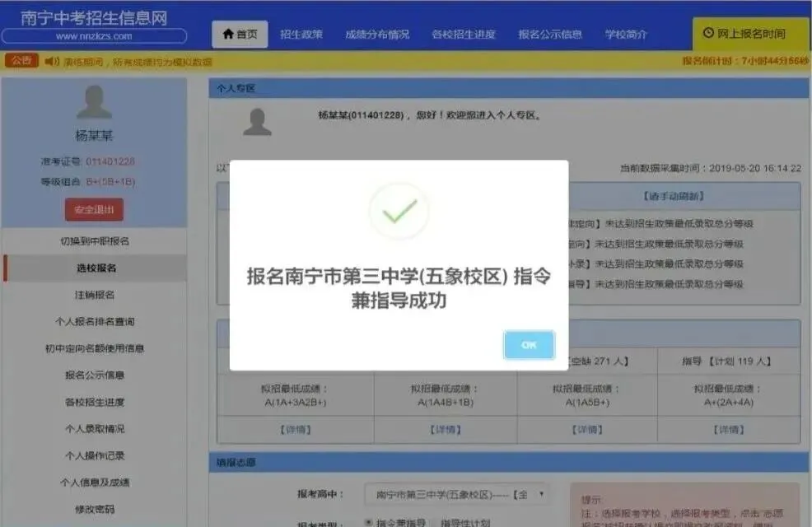The width and height of the screenshot is (812, 527).
Task: Click the home icon in navigation bar
Action: pos(228,34)
